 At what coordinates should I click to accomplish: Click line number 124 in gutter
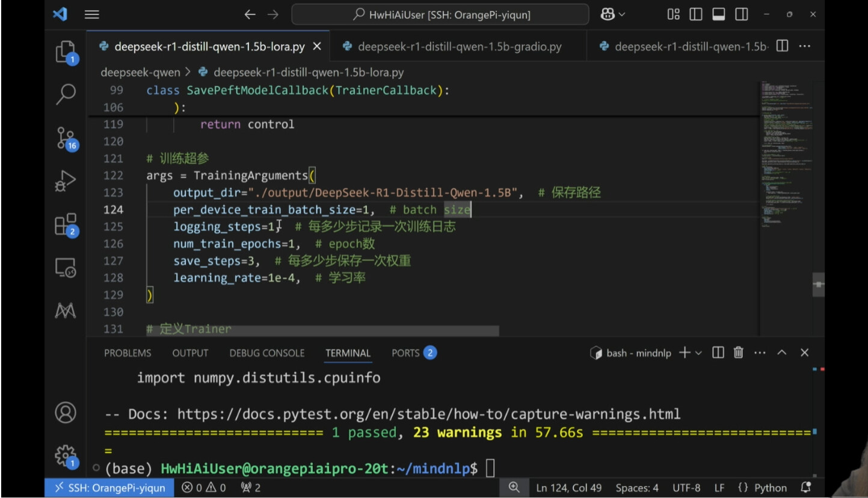112,209
